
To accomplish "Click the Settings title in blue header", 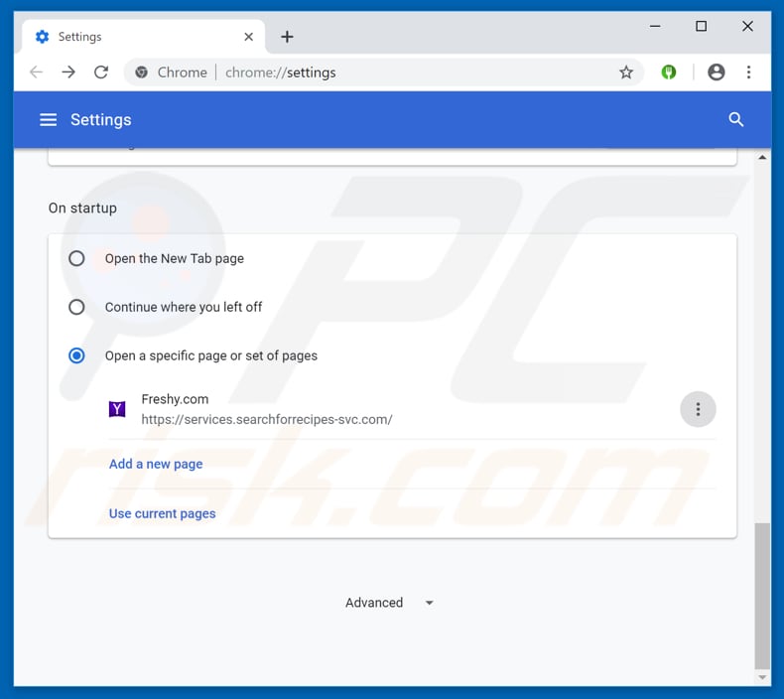I will click(x=101, y=119).
